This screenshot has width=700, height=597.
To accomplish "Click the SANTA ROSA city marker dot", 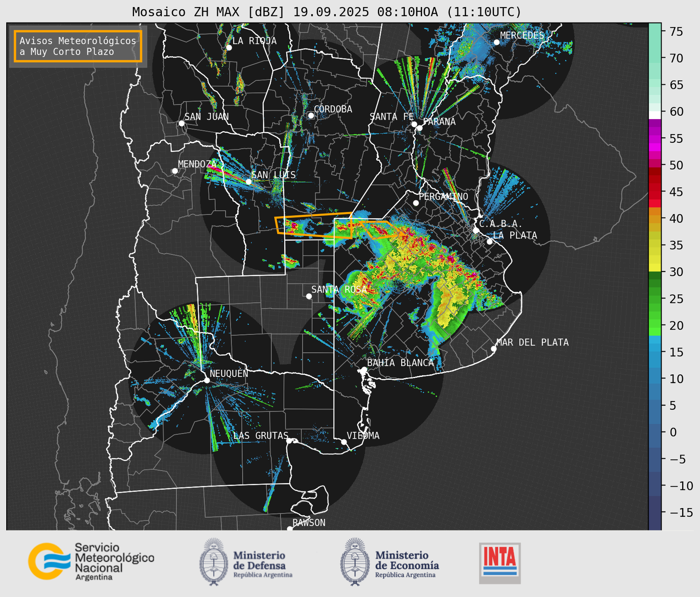I will point(309,296).
